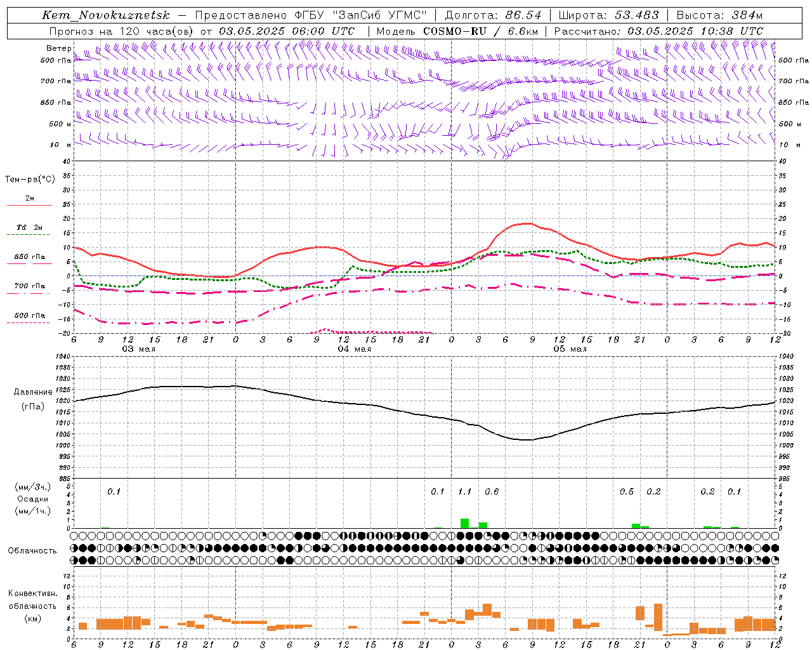Click the "Тем-ра(°C)" temperature label
The width and height of the screenshot is (812, 650).
coord(30,180)
